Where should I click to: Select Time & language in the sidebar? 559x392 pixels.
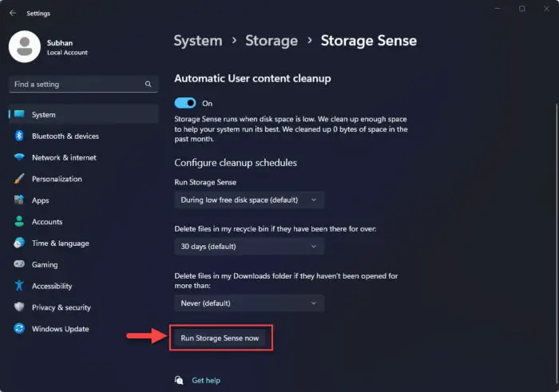[83, 243]
